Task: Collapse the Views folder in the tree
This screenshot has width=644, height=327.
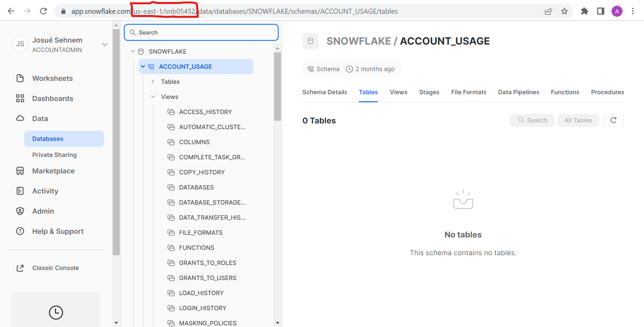Action: pyautogui.click(x=153, y=97)
